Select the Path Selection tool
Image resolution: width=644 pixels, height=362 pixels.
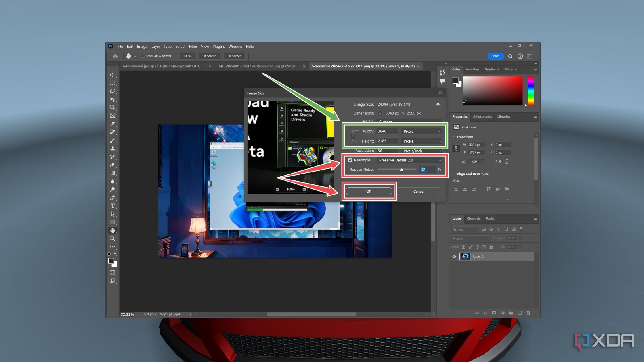pyautogui.click(x=112, y=214)
